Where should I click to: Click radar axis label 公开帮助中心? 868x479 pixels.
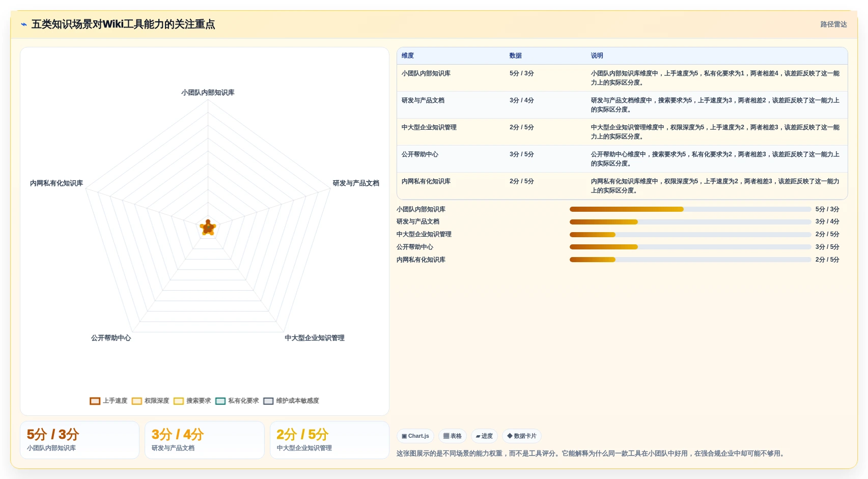coord(111,338)
